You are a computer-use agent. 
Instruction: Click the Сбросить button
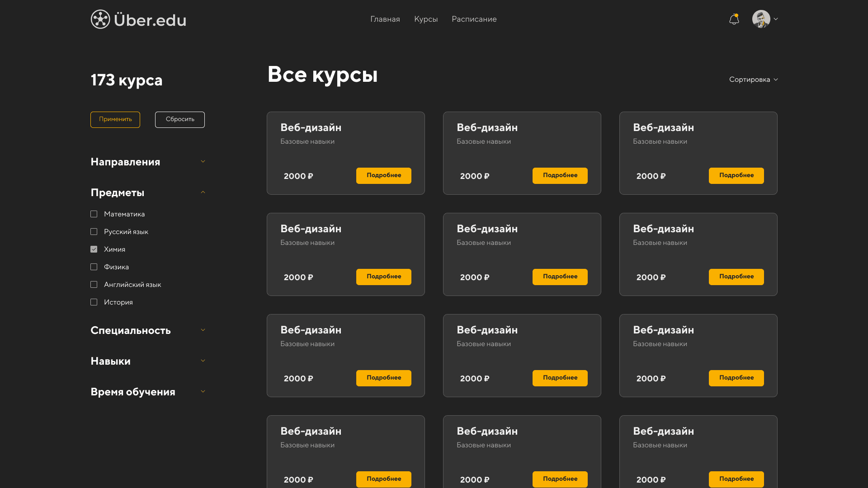(x=180, y=120)
